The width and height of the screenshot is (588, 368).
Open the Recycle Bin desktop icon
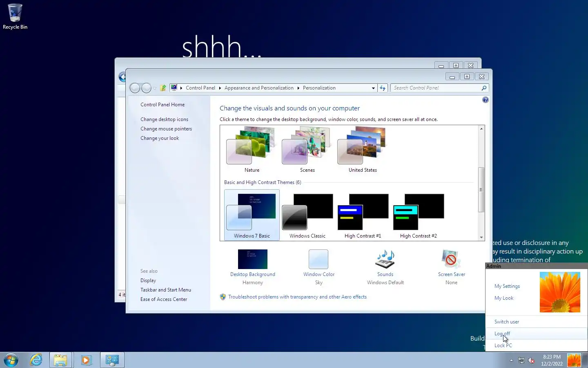[x=15, y=16]
